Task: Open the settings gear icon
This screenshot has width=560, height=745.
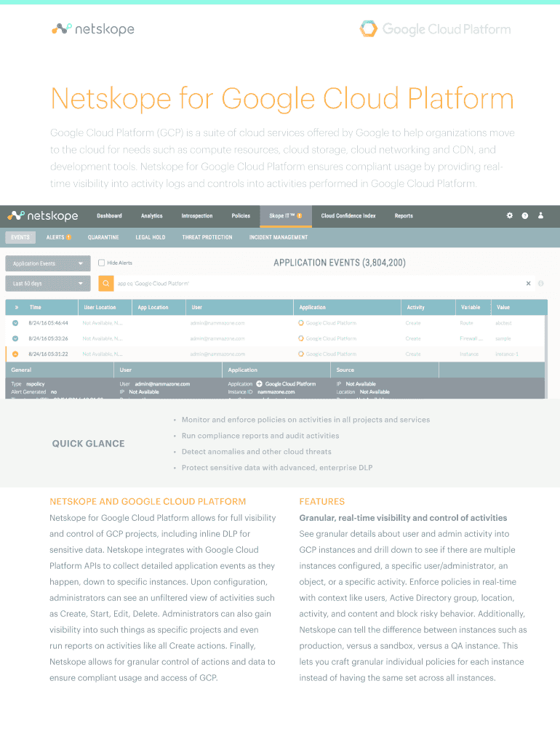Action: [510, 215]
